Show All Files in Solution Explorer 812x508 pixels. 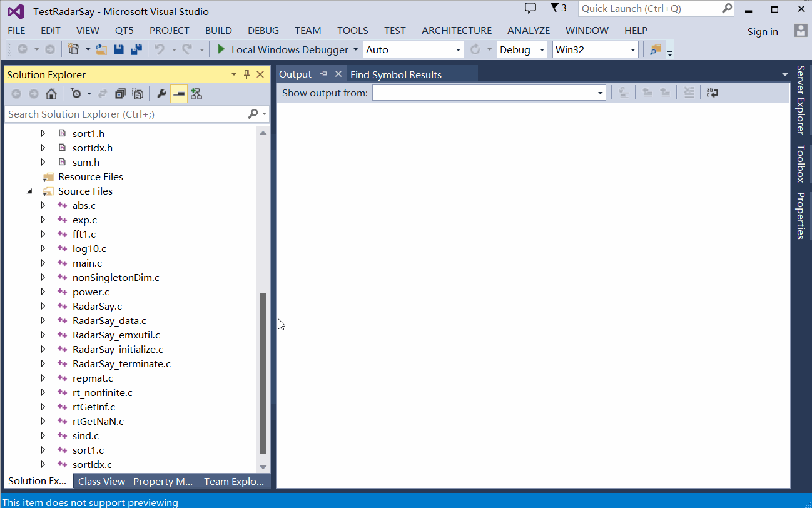[137, 93]
